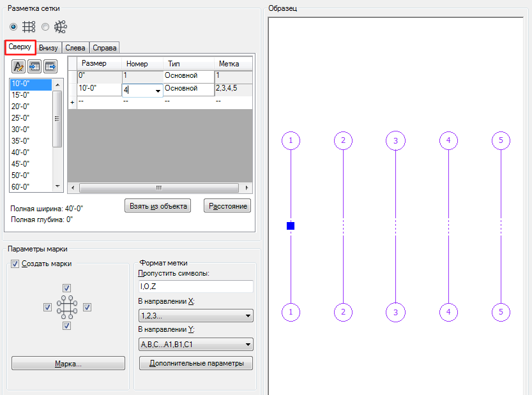The height and width of the screenshot is (395, 532).
Task: Select 30'-0" in the size list
Action: click(31, 130)
